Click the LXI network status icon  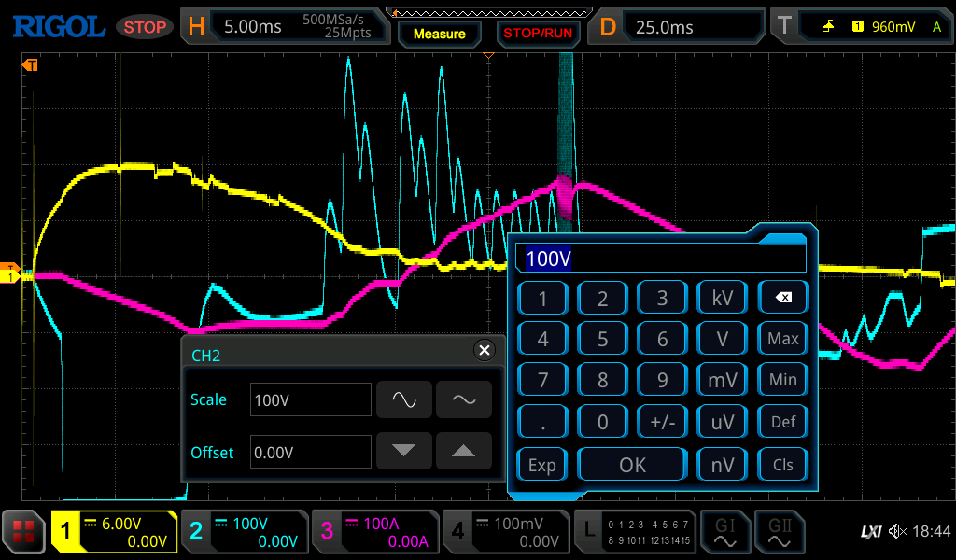[870, 532]
